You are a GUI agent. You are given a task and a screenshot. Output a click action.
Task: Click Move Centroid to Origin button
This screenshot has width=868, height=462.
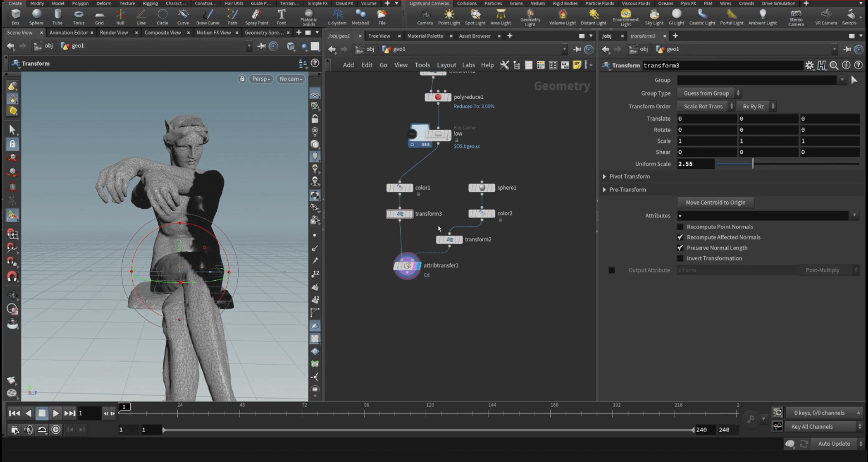click(715, 202)
